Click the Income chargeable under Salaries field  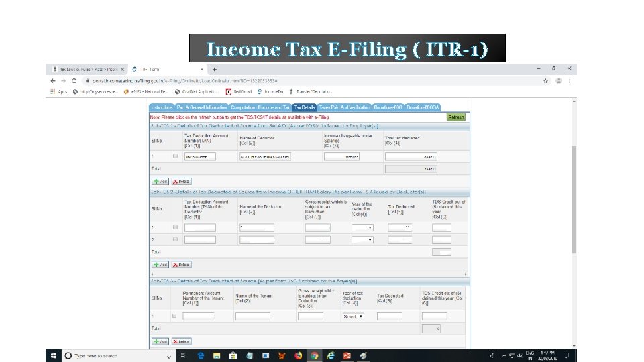pos(341,156)
